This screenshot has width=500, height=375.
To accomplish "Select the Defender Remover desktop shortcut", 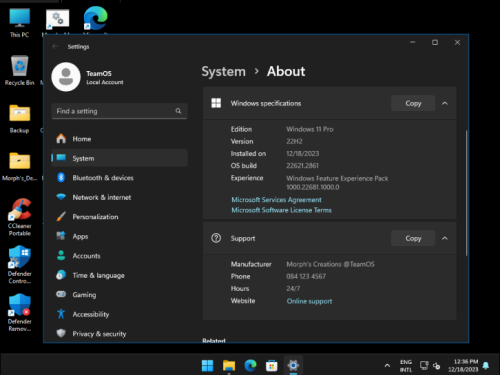I will 20,313.
